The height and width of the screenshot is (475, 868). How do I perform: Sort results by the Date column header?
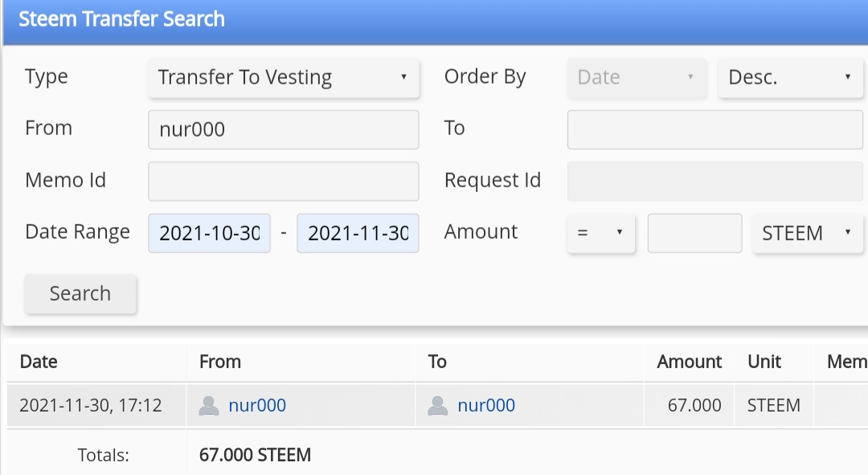pyautogui.click(x=39, y=362)
